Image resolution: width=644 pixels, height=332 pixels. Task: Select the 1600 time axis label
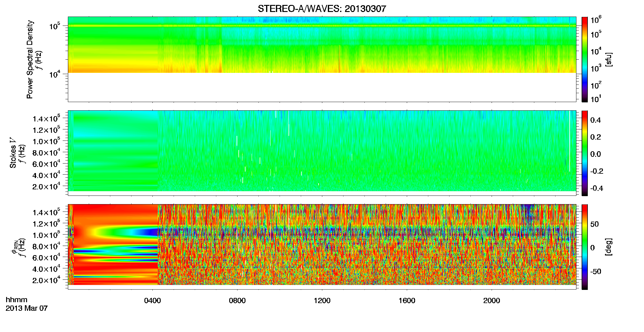[407, 301]
